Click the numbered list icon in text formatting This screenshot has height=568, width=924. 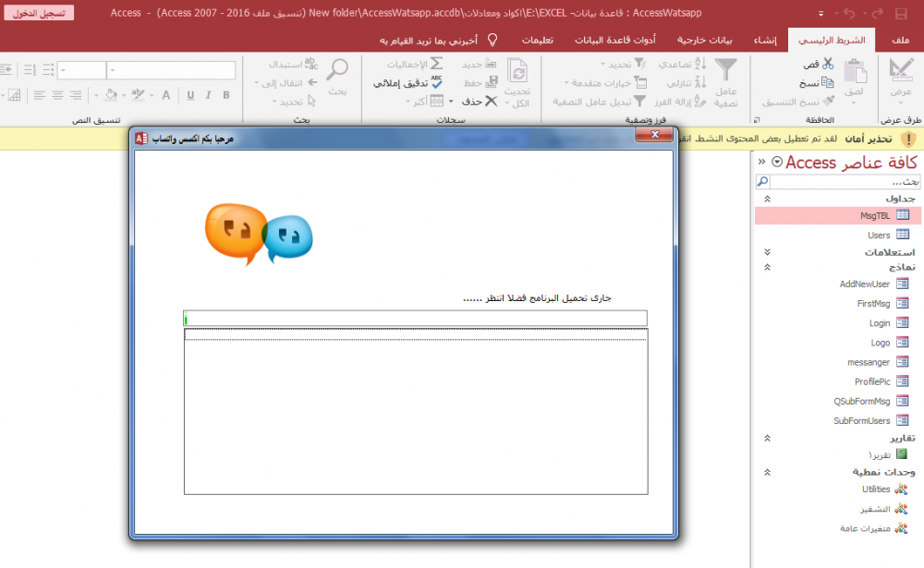coord(30,70)
